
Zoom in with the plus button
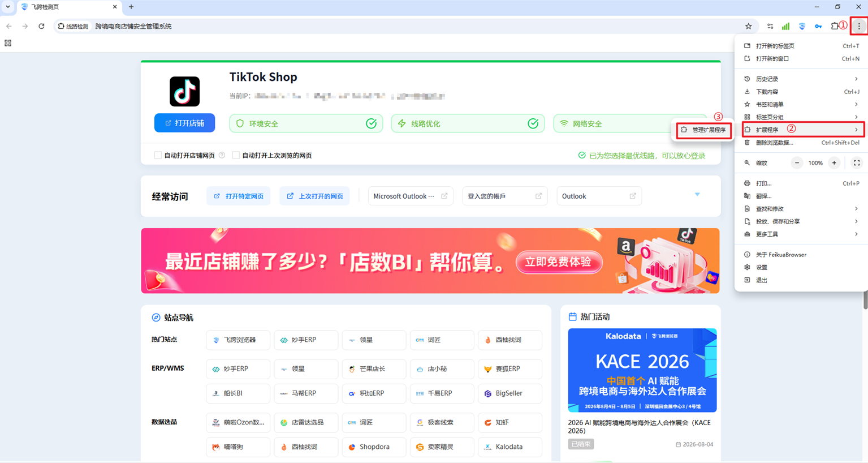pyautogui.click(x=834, y=163)
